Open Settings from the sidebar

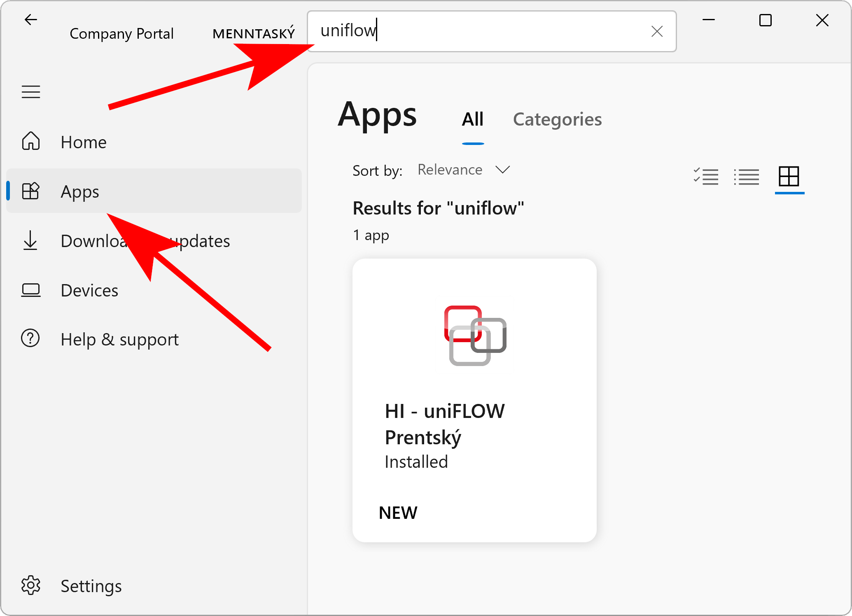click(x=154, y=586)
